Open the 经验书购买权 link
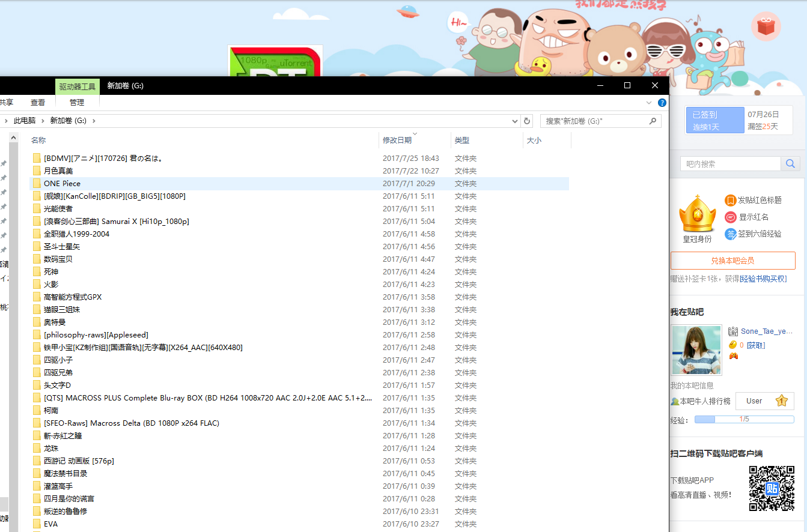This screenshot has width=807, height=532. (x=763, y=279)
